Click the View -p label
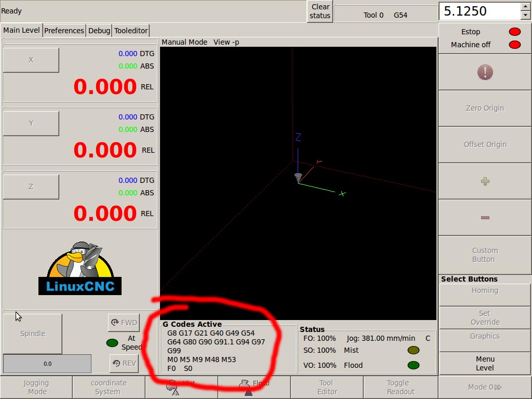The image size is (532, 399). 227,42
